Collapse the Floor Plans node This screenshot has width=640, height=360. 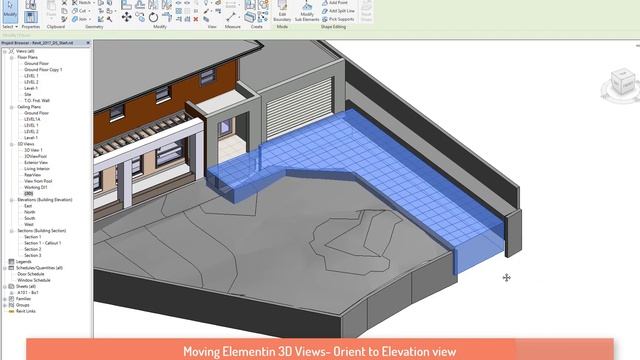(x=11, y=58)
